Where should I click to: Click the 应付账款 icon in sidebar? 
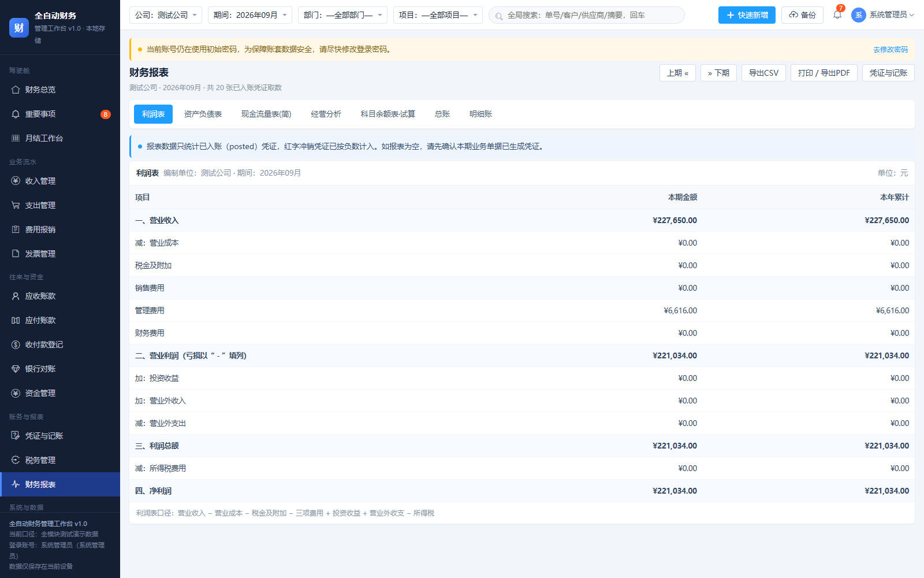click(x=16, y=320)
